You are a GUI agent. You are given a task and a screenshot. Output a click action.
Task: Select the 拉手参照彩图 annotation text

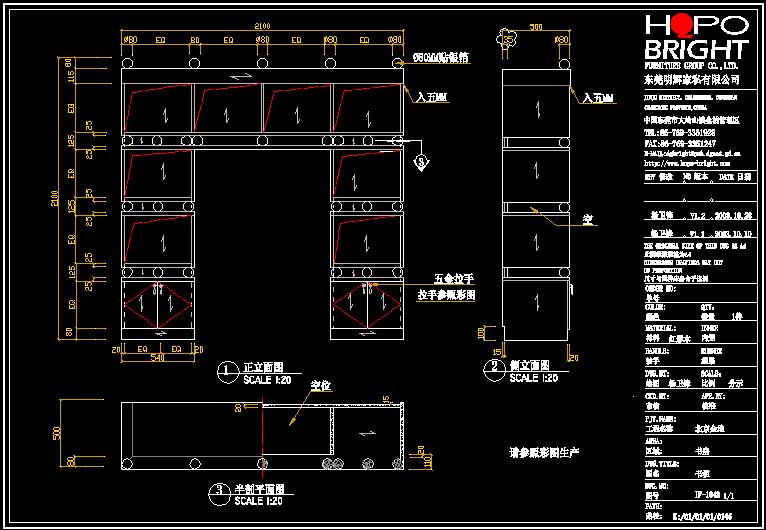447,295
